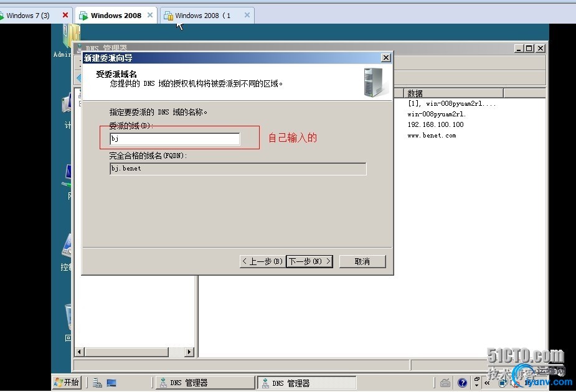The image size is (576, 392).
Task: Close the Windows 2008 (1 tab
Action: click(247, 15)
